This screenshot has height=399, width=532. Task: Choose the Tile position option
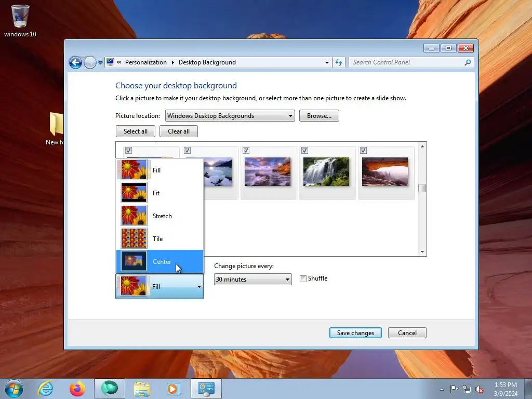[160, 238]
